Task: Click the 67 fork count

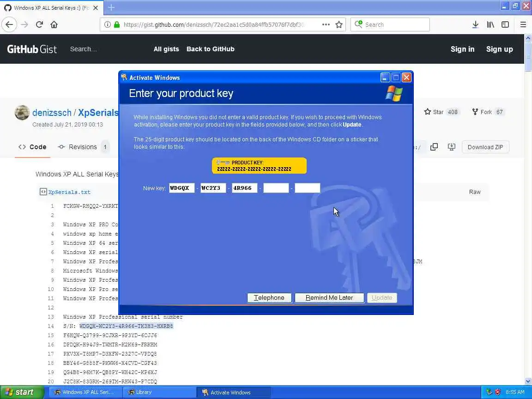Action: pos(499,112)
